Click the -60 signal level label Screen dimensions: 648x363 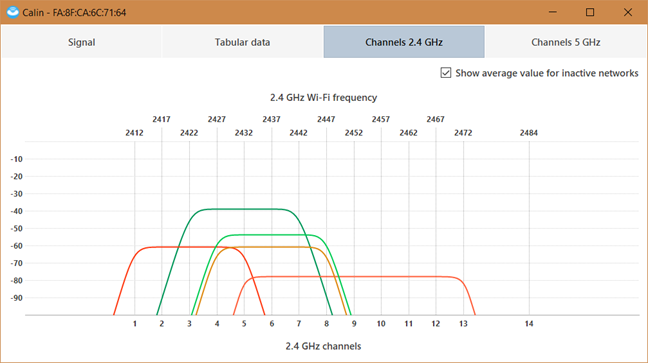[17, 246]
